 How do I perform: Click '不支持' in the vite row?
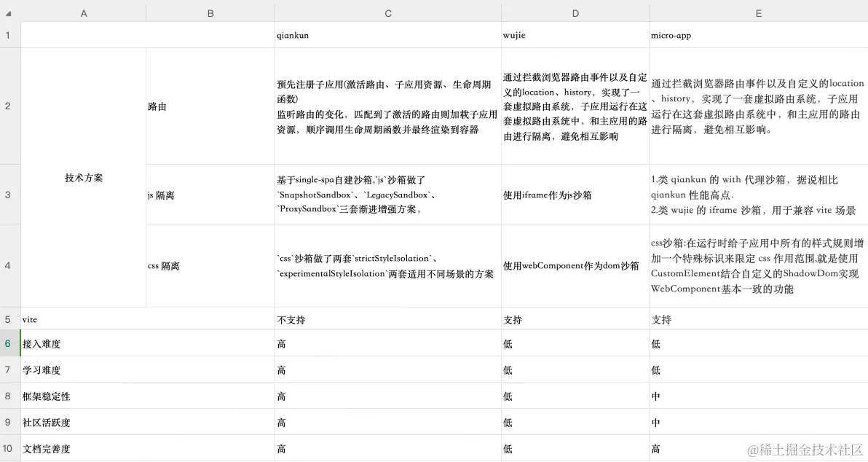388,319
